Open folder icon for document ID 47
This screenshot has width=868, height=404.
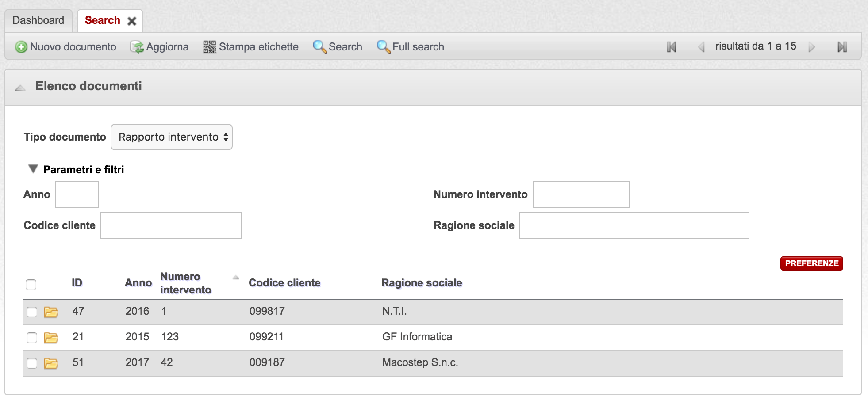pyautogui.click(x=51, y=312)
